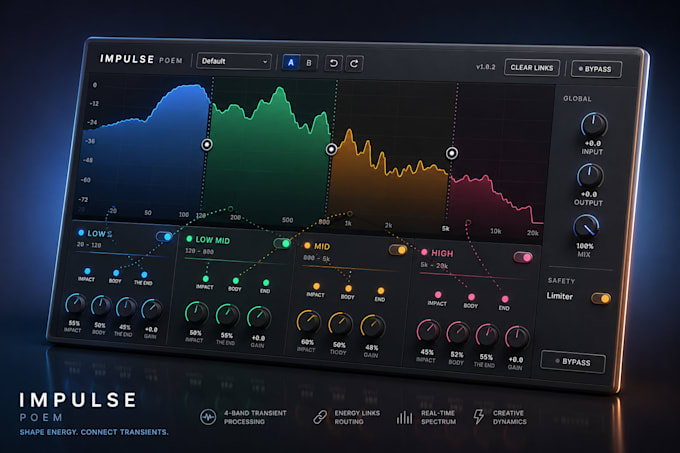Click the MID band middle 50% knob
Viewport: 680px width, 453px height.
coord(340,325)
